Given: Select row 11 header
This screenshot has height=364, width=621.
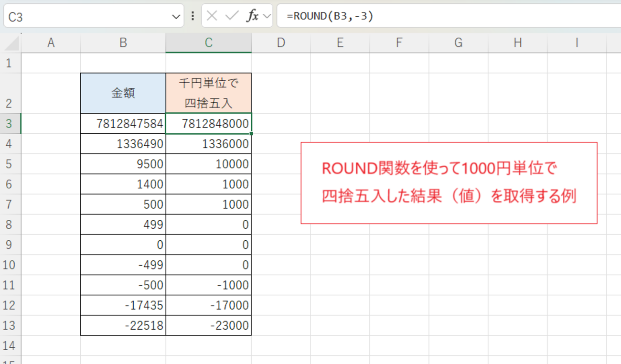Looking at the screenshot, I should pyautogui.click(x=11, y=285).
